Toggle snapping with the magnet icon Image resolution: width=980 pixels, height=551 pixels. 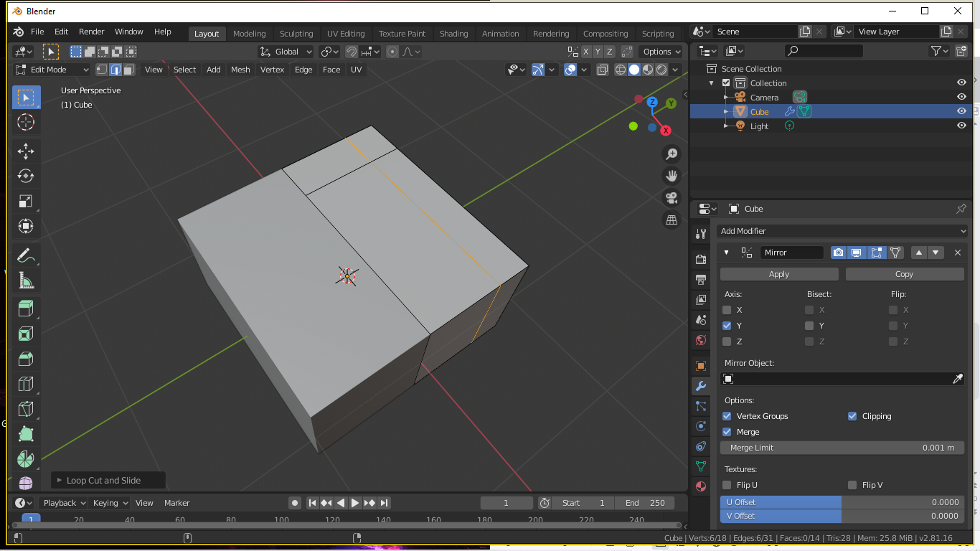click(351, 51)
